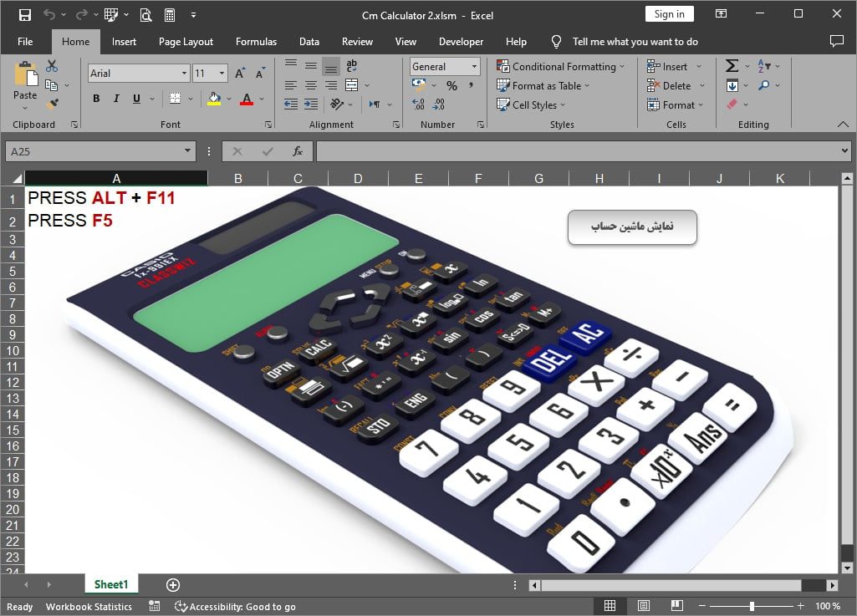Increase decimal places
857x616 pixels.
point(418,104)
